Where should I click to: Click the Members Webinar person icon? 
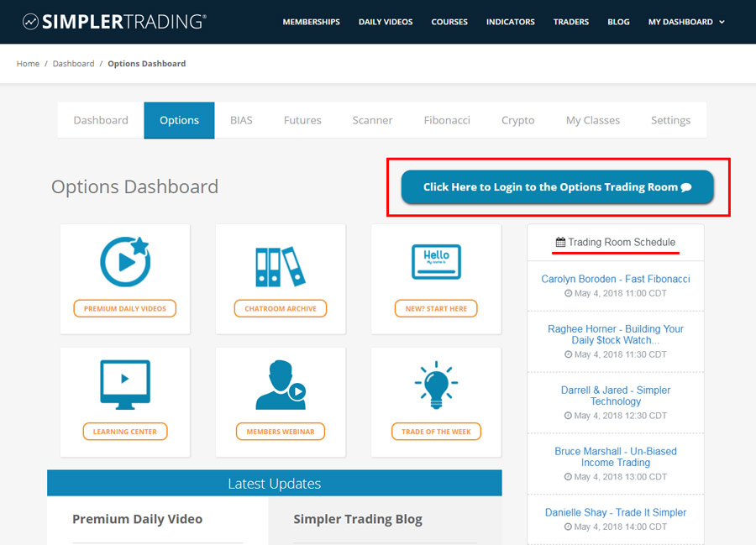coord(281,385)
